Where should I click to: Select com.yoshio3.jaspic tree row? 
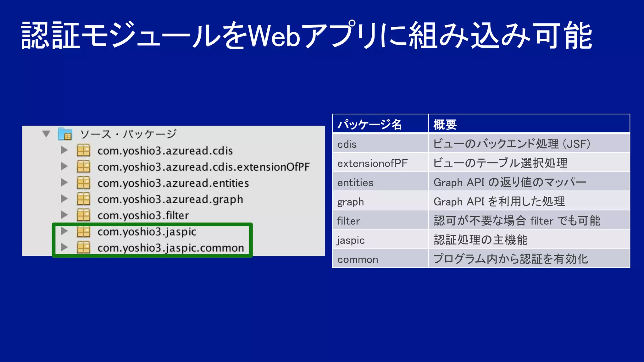click(x=147, y=232)
